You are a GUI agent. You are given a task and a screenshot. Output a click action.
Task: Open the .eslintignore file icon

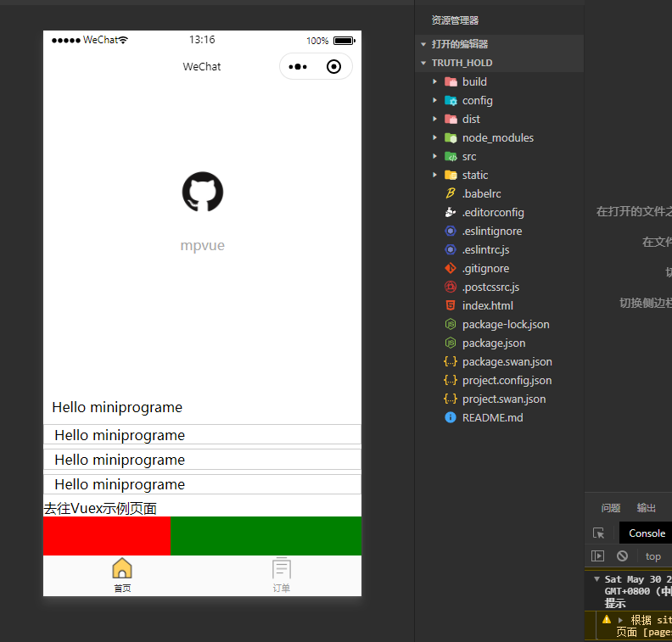451,231
